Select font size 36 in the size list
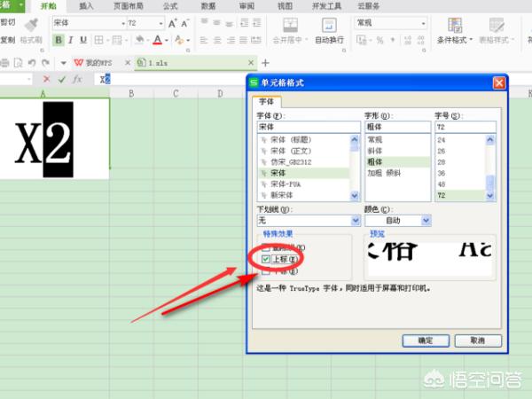Screen dimensions: 532x399 [441, 174]
